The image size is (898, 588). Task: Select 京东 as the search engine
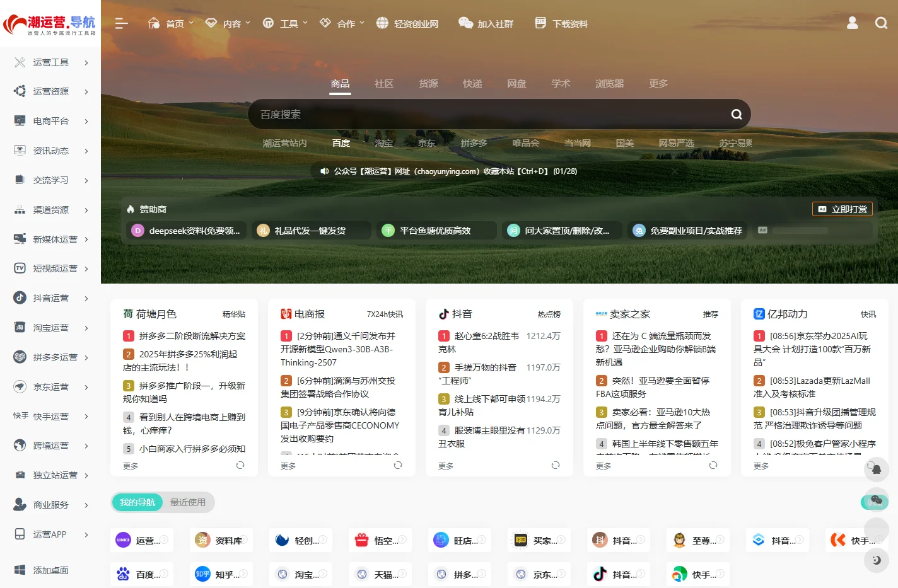click(427, 143)
